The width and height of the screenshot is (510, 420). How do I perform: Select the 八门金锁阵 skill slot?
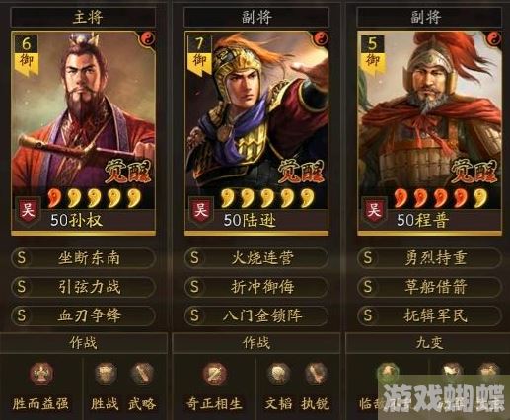tap(256, 315)
